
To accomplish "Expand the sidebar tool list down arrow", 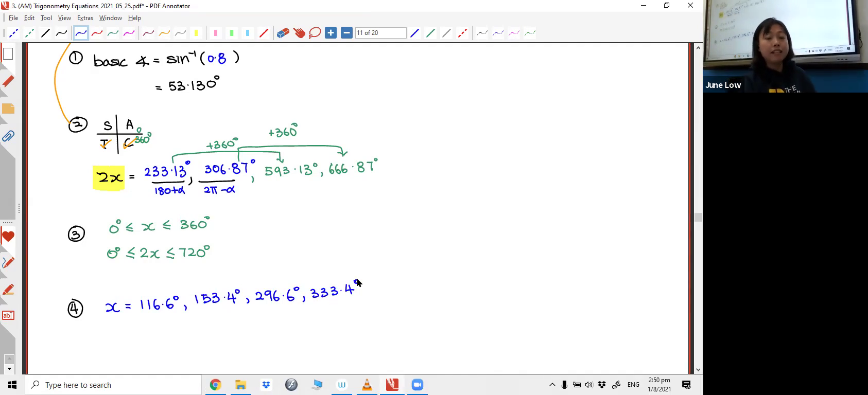I will tap(8, 369).
